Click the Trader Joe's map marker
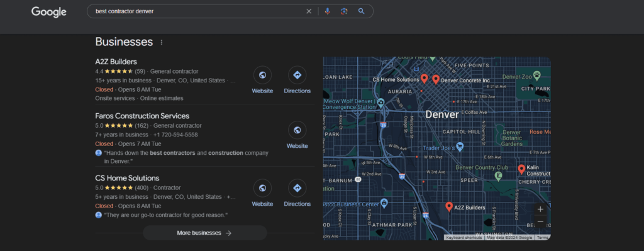The width and height of the screenshot is (644, 251). point(460,147)
